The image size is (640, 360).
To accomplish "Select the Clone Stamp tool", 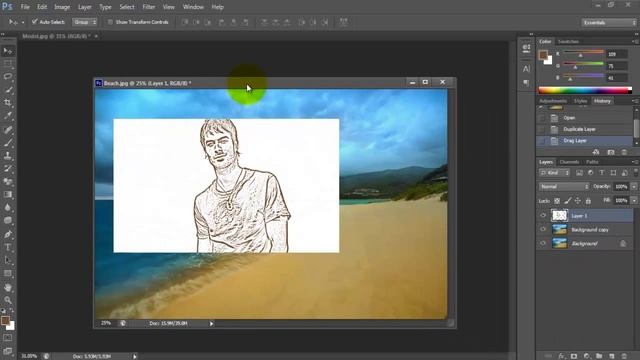I will coord(8,156).
